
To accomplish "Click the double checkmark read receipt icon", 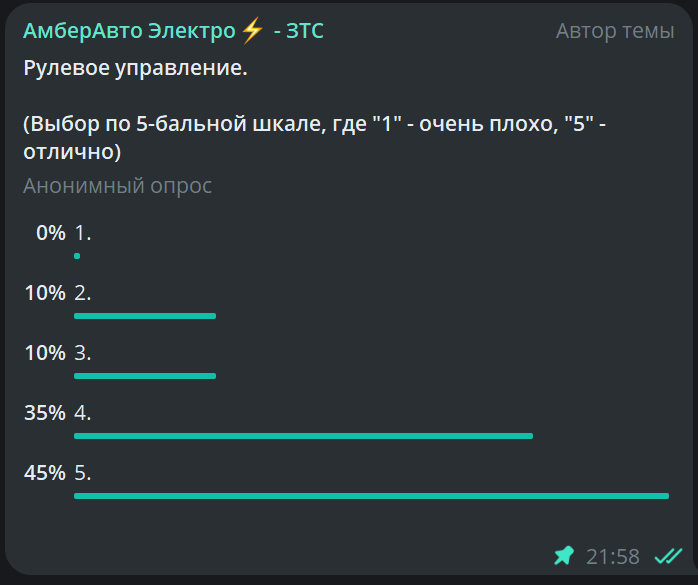I will 667,555.
